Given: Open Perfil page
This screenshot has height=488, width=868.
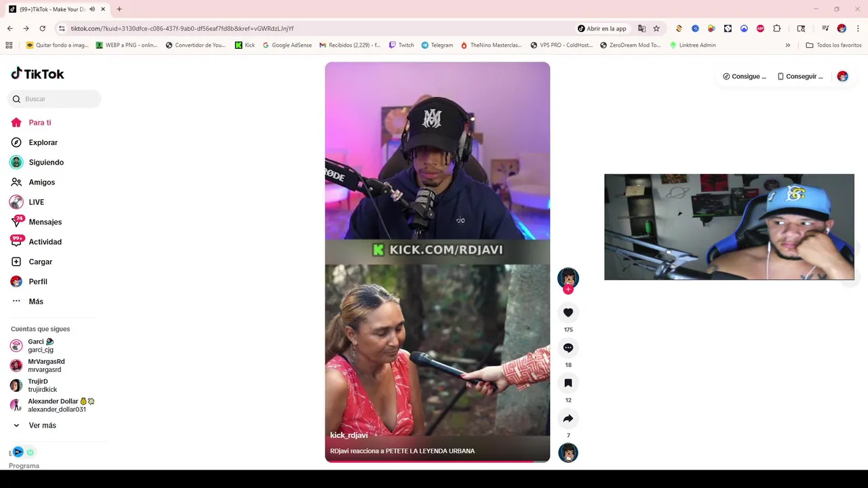Looking at the screenshot, I should click(38, 281).
